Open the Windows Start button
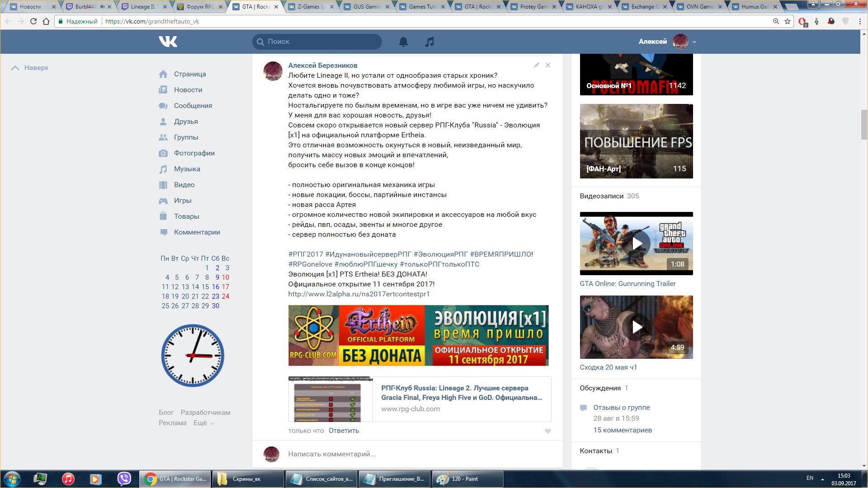Viewport: 868px width, 488px height. tap(12, 479)
